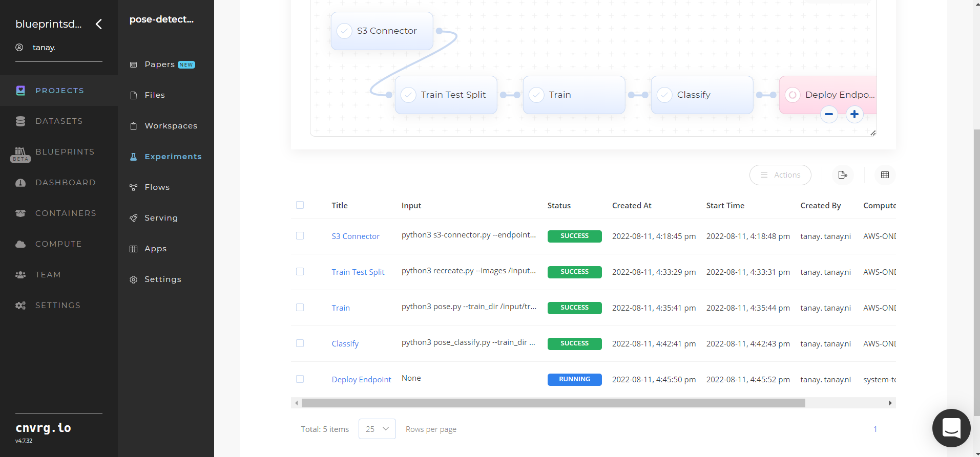Click the Deploy Endpoint node spinner icon

pos(793,95)
